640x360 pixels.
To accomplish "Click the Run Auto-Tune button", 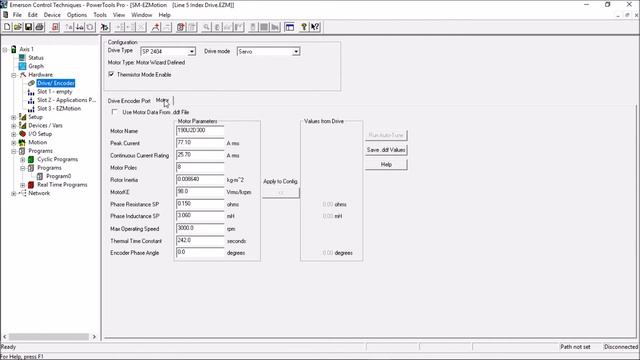I will pyautogui.click(x=386, y=135).
